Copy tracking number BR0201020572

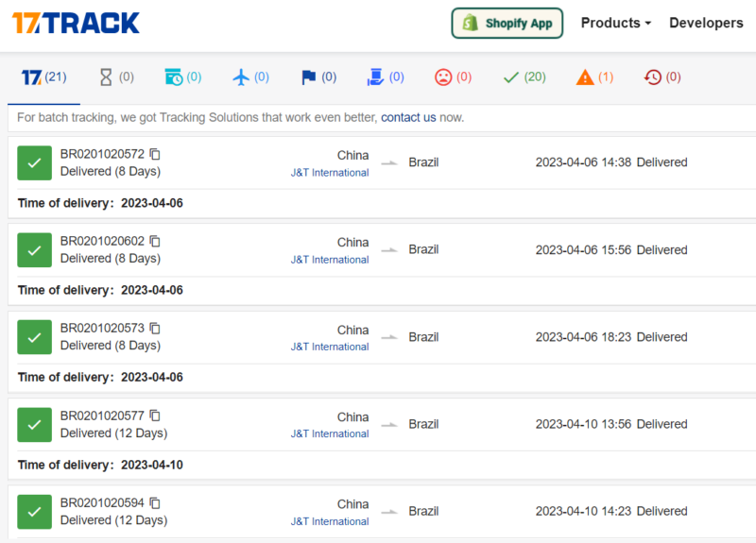click(x=155, y=154)
